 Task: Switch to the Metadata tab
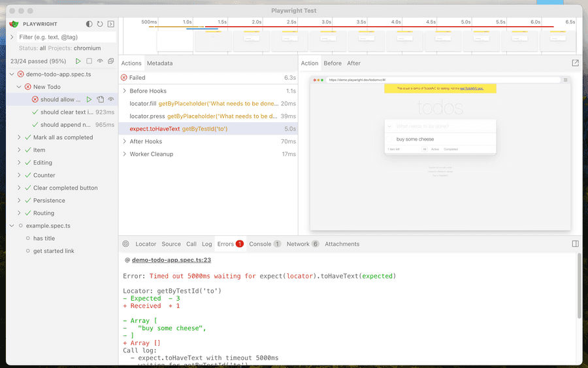tap(160, 63)
